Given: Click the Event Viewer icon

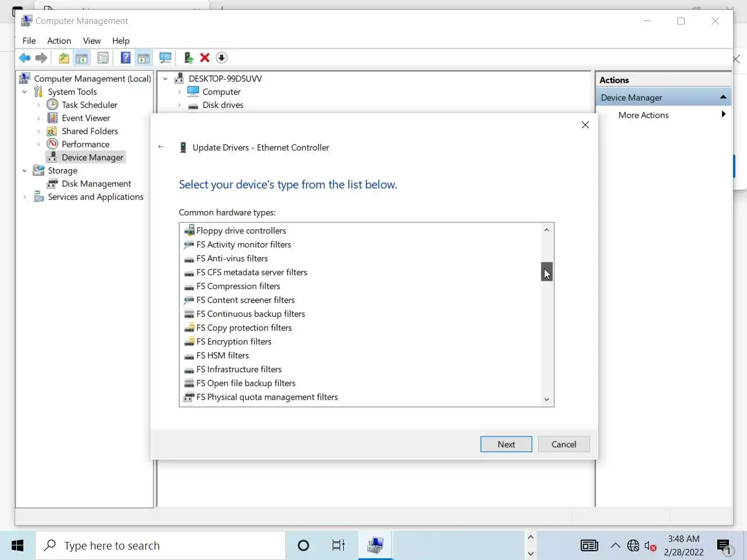Looking at the screenshot, I should coord(53,118).
